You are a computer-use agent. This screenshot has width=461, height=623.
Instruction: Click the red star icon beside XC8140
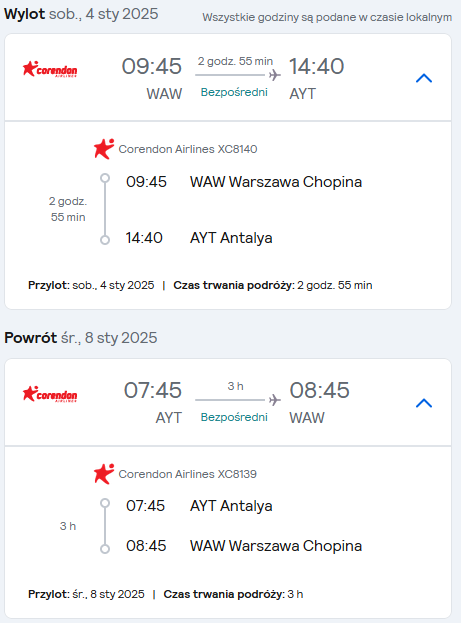pyautogui.click(x=104, y=149)
